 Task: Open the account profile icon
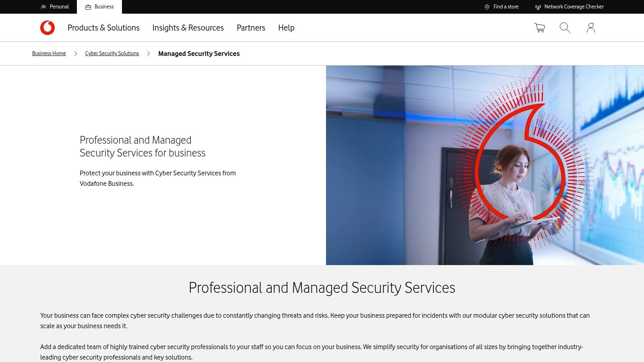tap(590, 28)
